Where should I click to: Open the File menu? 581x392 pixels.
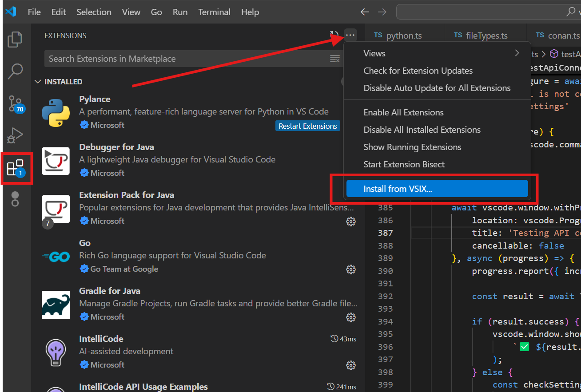point(34,12)
